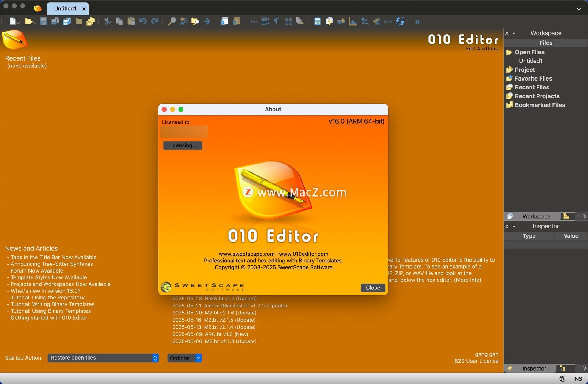
Task: Click the Save As toolbar icon
Action: coord(55,21)
